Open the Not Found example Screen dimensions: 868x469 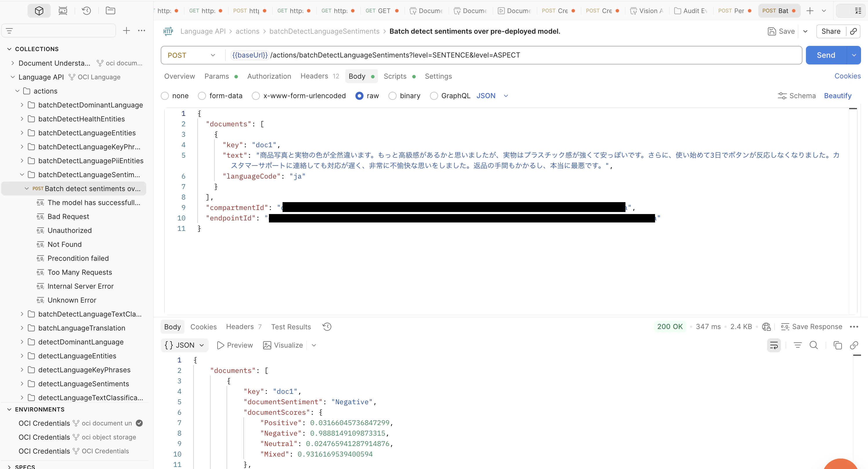pos(65,244)
